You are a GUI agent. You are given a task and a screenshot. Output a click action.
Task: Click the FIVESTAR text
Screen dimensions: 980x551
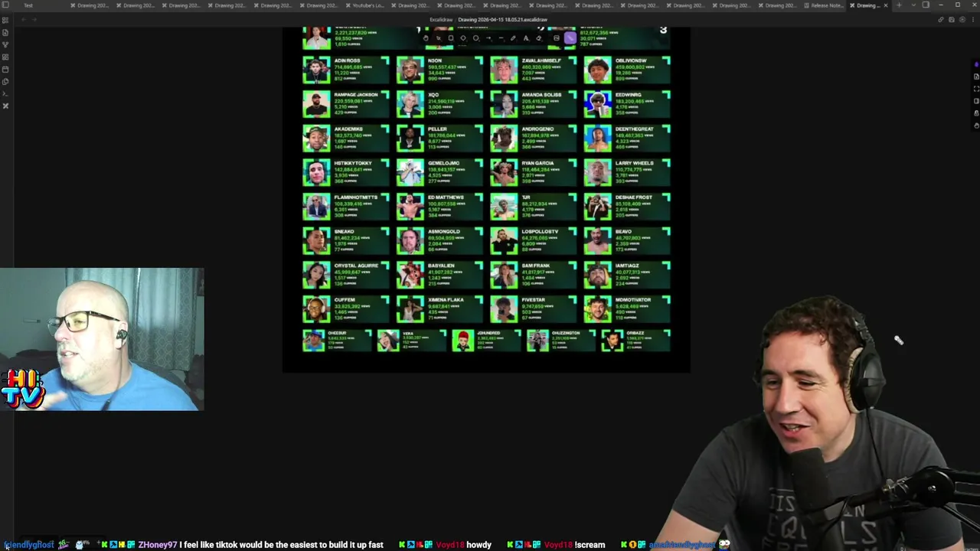click(533, 300)
